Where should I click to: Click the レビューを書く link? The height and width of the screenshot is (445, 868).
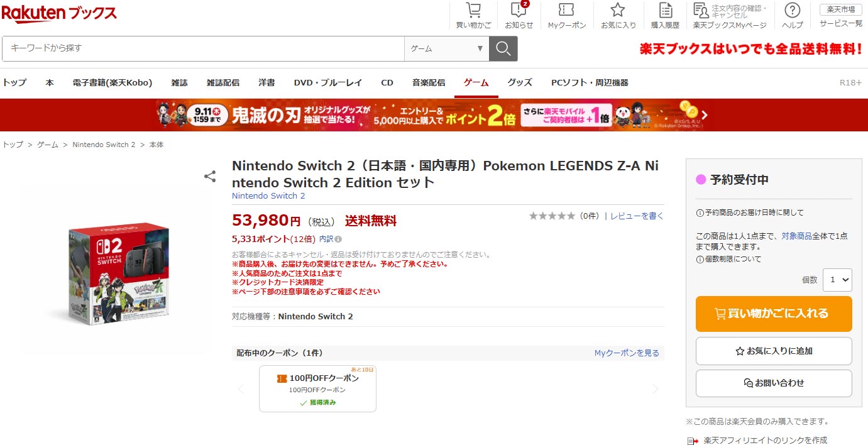pyautogui.click(x=637, y=216)
